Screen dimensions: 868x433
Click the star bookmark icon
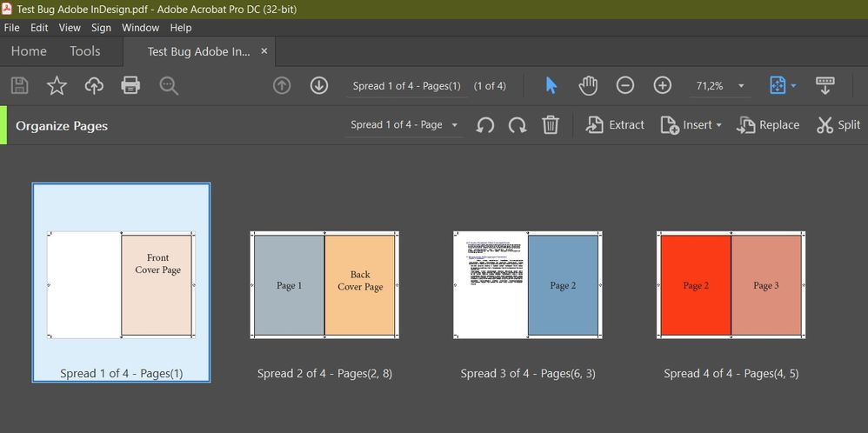coord(57,85)
